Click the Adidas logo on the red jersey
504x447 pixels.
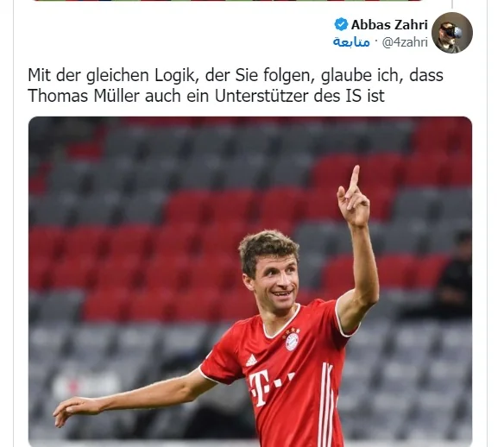click(x=251, y=361)
